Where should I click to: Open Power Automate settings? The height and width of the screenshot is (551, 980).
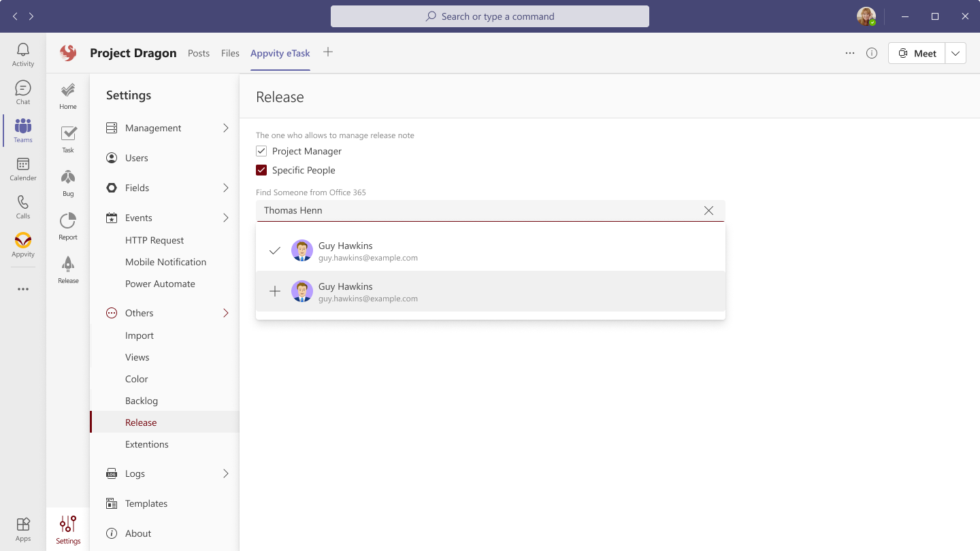coord(160,284)
